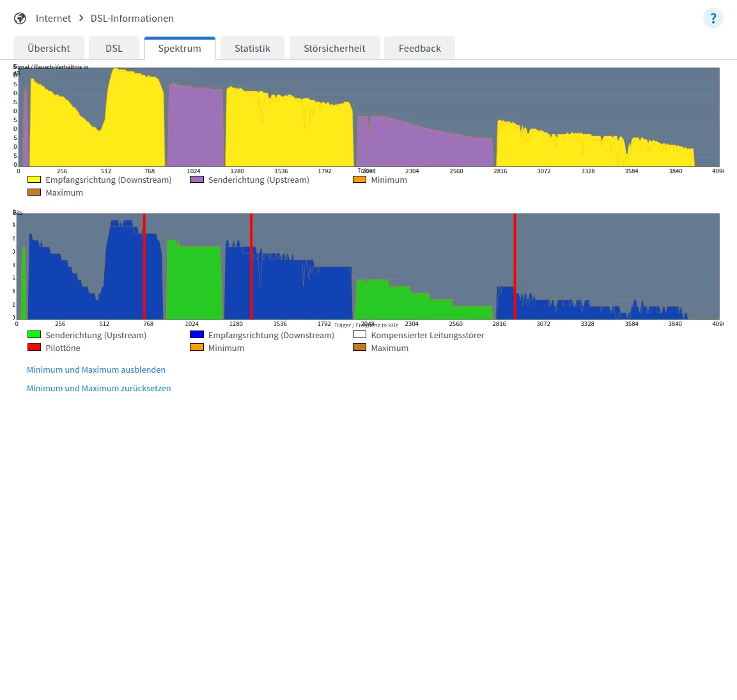Click white Kompensierter Leitungsstörer legend swatch
Viewport: 737px width, 700px height.
[360, 335]
